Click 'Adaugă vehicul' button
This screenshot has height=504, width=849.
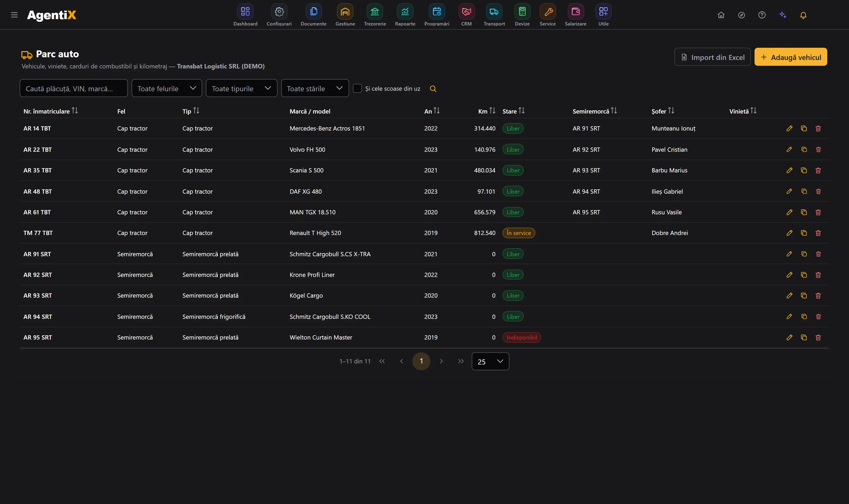tap(791, 57)
